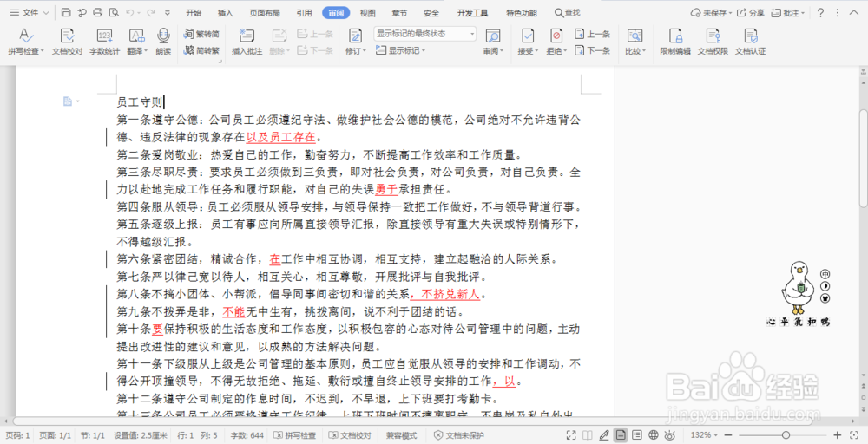Open the 审阅 review pane icon
Image resolution: width=868 pixels, height=444 pixels.
click(493, 36)
